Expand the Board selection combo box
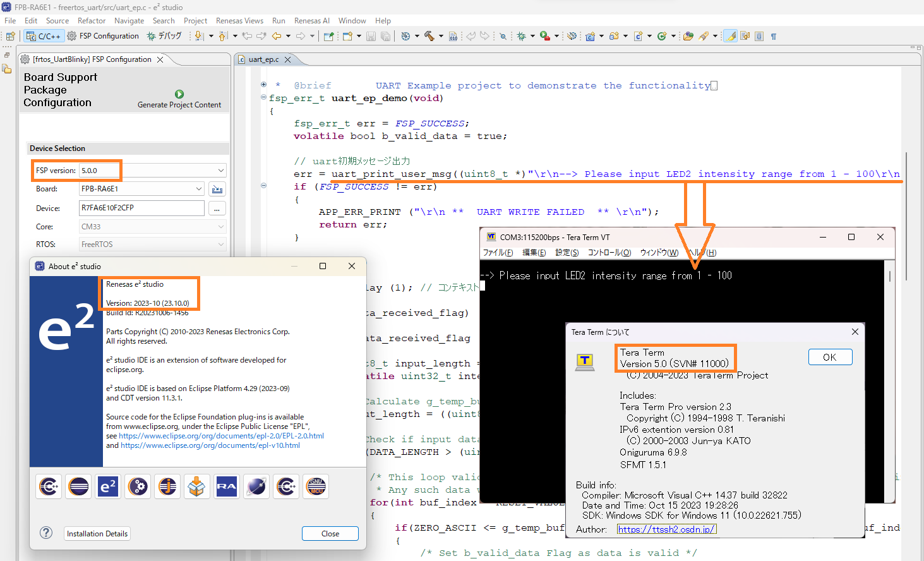This screenshot has height=561, width=924. (x=199, y=189)
